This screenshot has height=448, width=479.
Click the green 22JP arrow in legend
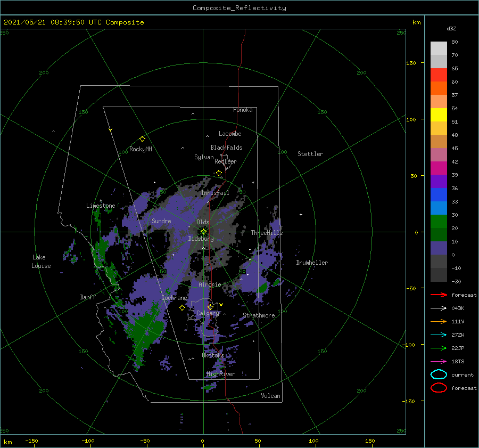pyautogui.click(x=439, y=348)
